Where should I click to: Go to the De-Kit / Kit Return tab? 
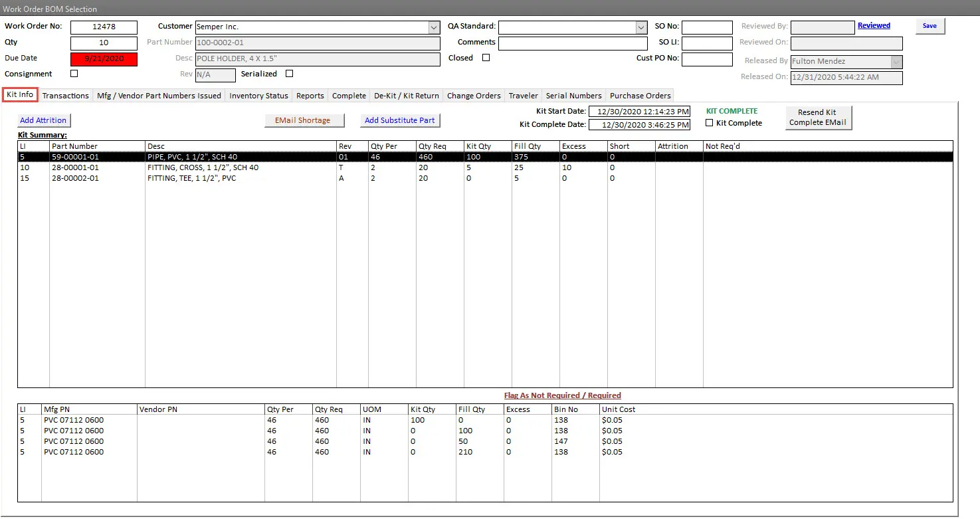pyautogui.click(x=406, y=96)
